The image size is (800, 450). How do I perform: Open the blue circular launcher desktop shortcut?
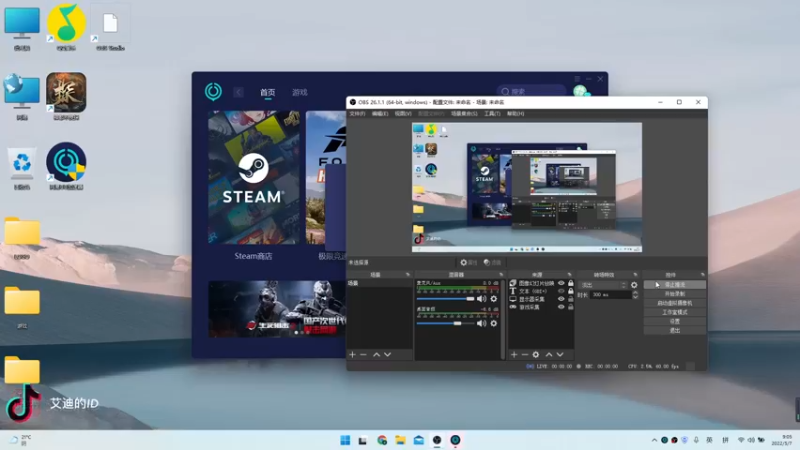(66, 166)
